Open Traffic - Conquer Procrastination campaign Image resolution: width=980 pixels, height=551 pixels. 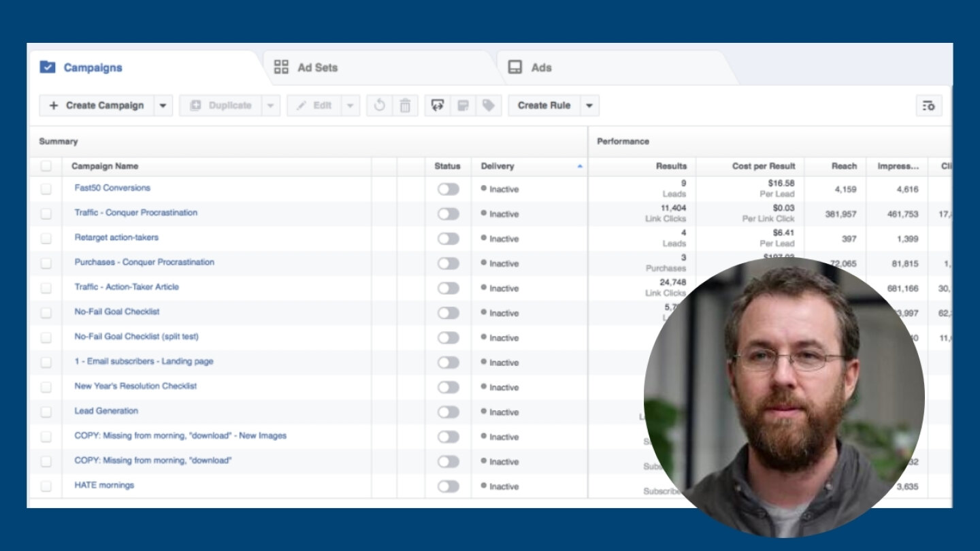(136, 212)
